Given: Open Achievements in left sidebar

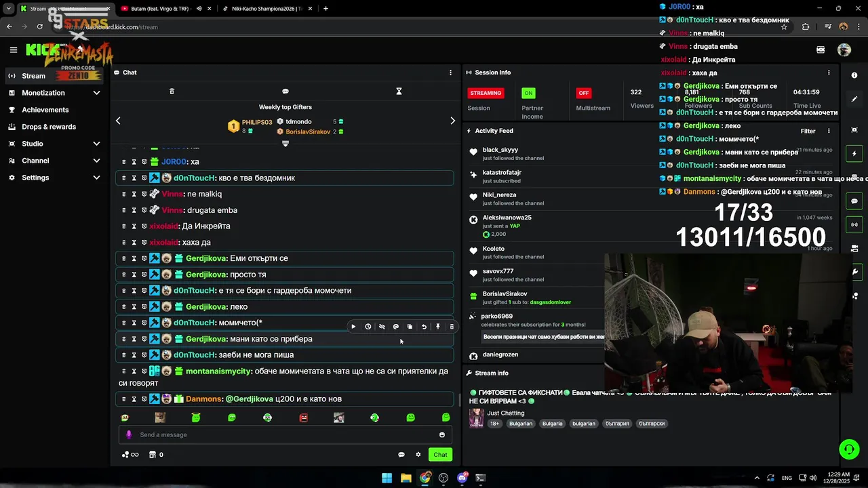Looking at the screenshot, I should click(x=55, y=110).
